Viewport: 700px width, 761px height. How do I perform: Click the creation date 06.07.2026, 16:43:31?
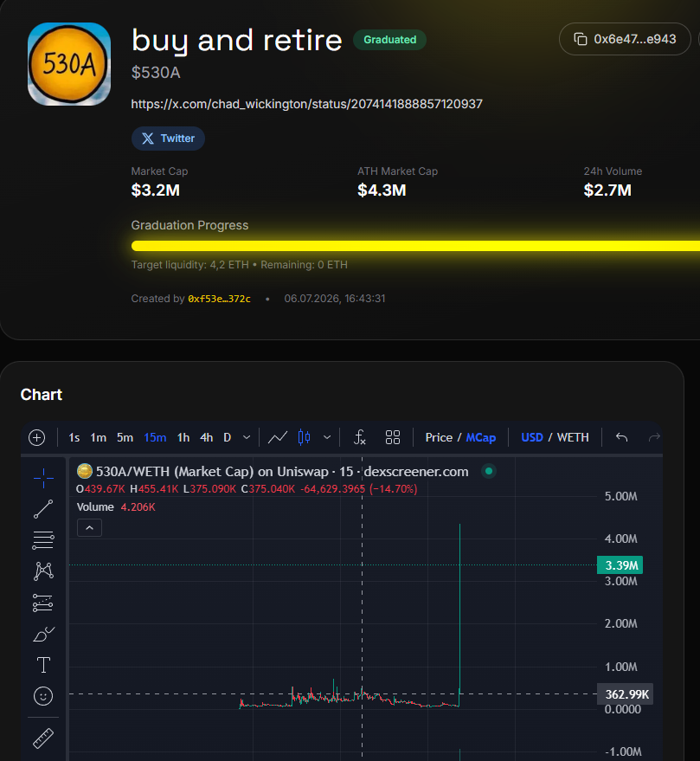click(335, 299)
